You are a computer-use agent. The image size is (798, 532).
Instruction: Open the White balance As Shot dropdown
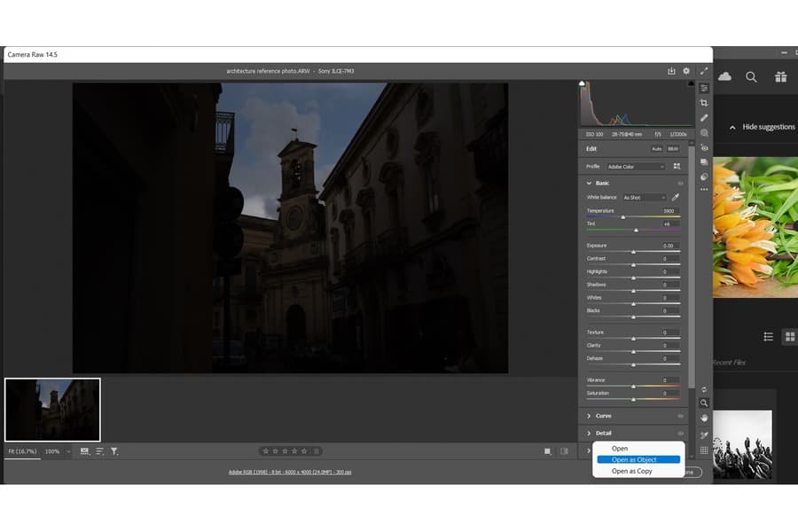pyautogui.click(x=645, y=197)
